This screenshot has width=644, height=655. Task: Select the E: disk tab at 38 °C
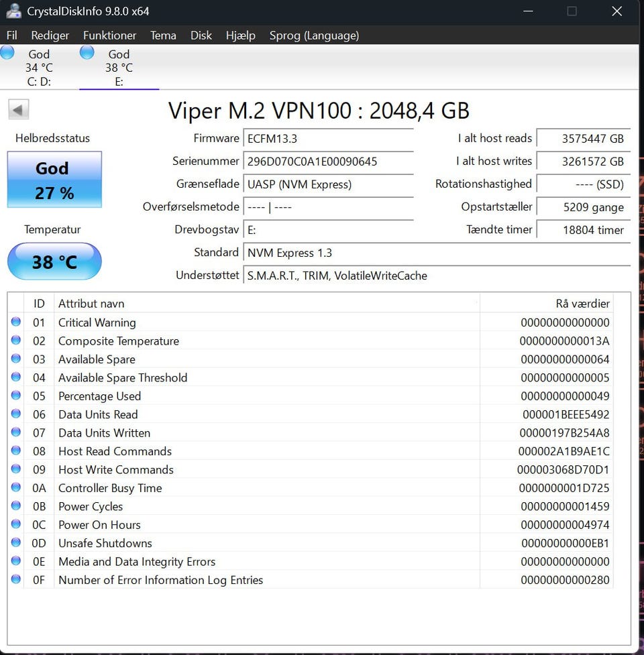point(119,68)
